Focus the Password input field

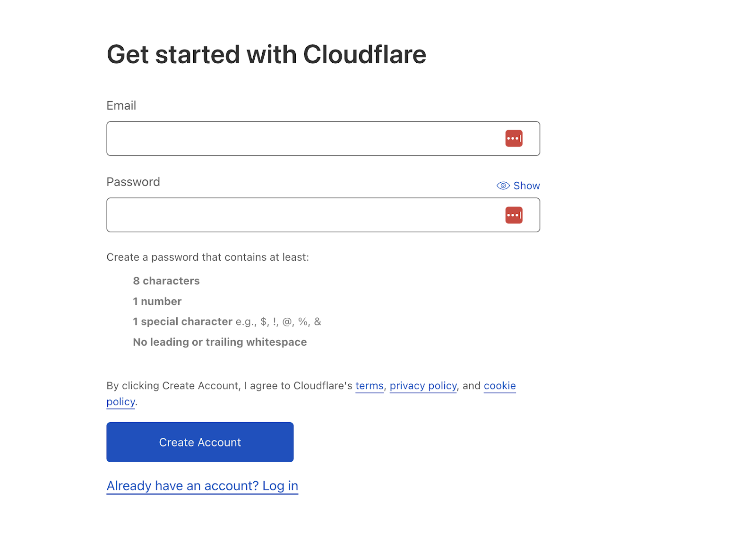pos(302,215)
